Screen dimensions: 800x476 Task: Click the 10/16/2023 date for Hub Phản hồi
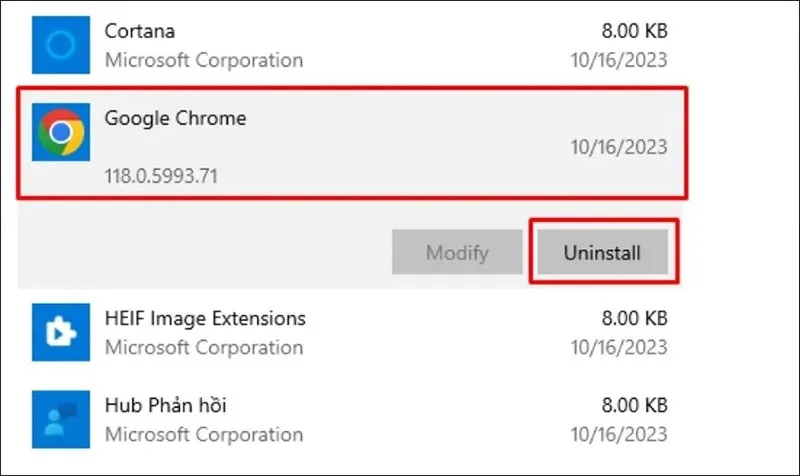[x=619, y=435]
